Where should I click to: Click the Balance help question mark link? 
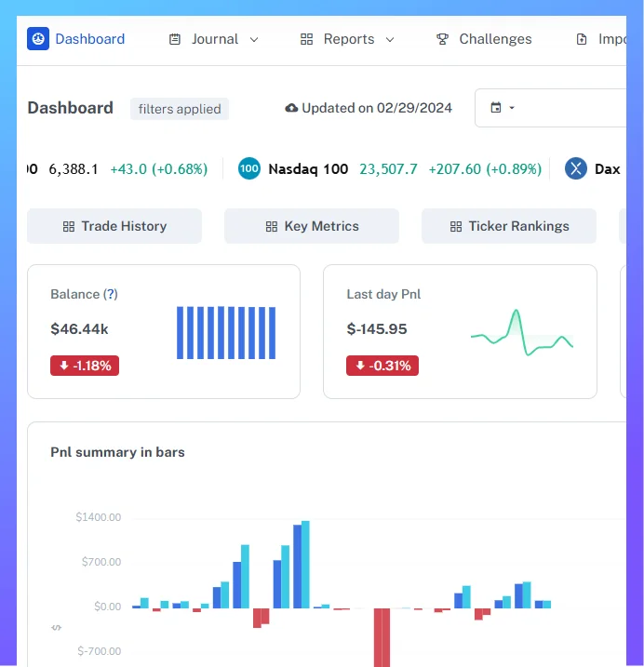click(x=111, y=294)
